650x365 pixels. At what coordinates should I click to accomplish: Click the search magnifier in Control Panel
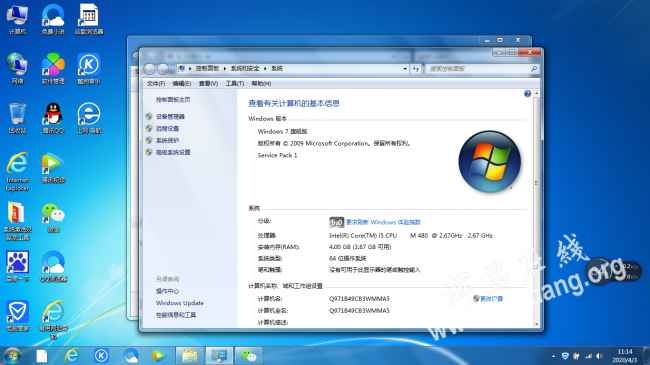pos(534,69)
